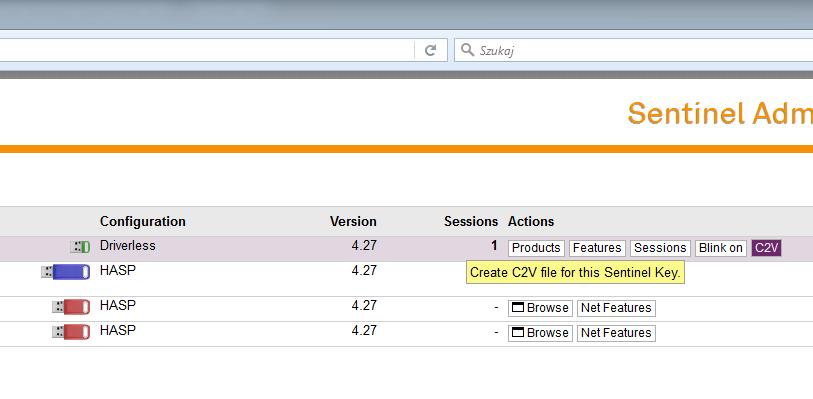
Task: Click the Actions column header
Action: (x=531, y=221)
